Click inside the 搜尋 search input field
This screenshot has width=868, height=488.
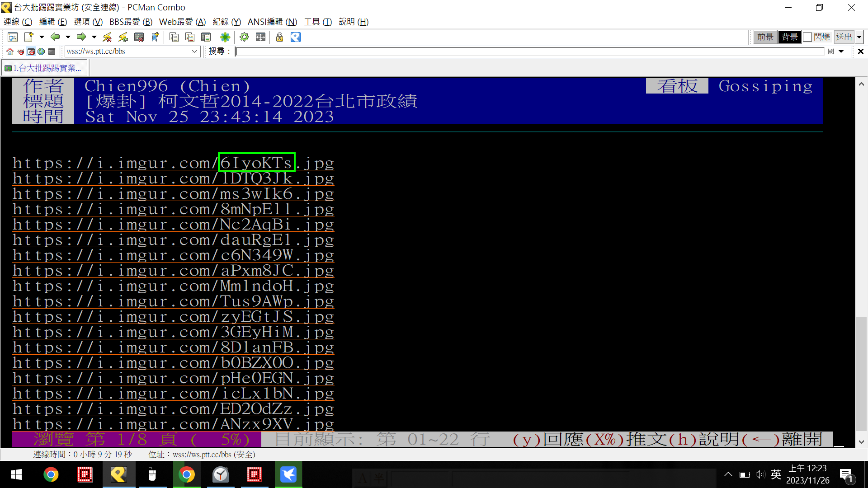(x=529, y=52)
